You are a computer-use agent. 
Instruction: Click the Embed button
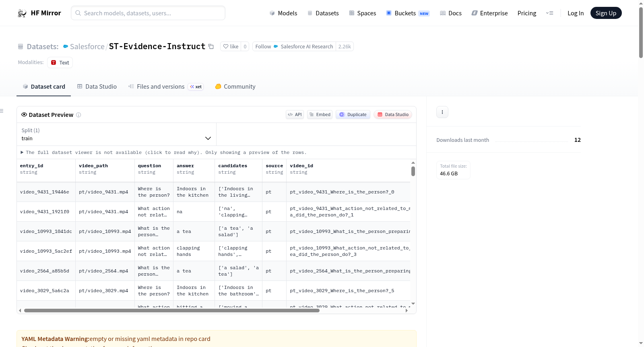(x=320, y=114)
